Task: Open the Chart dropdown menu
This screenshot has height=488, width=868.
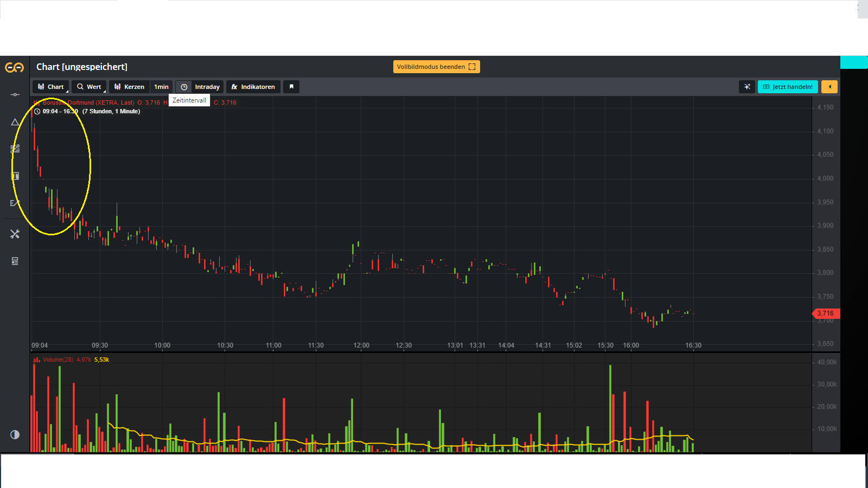Action: click(x=50, y=87)
